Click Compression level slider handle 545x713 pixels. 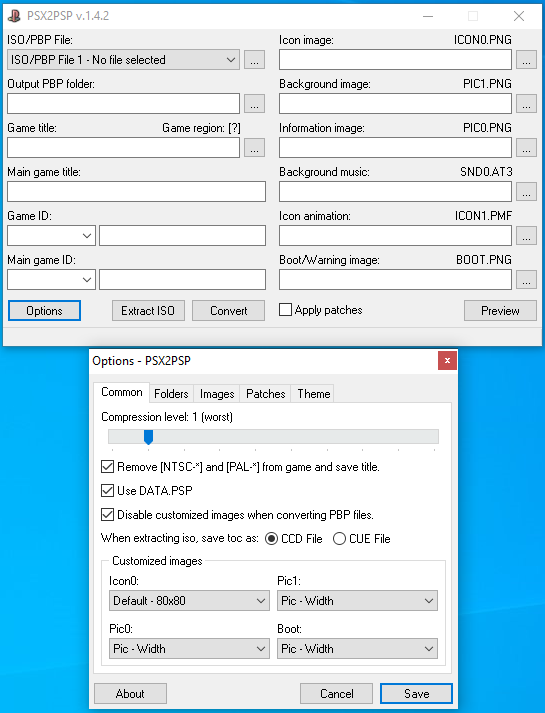pos(148,437)
